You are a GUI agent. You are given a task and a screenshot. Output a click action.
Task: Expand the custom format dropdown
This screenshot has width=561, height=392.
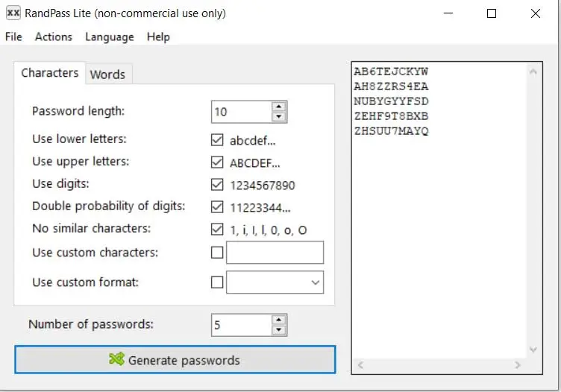click(x=316, y=282)
